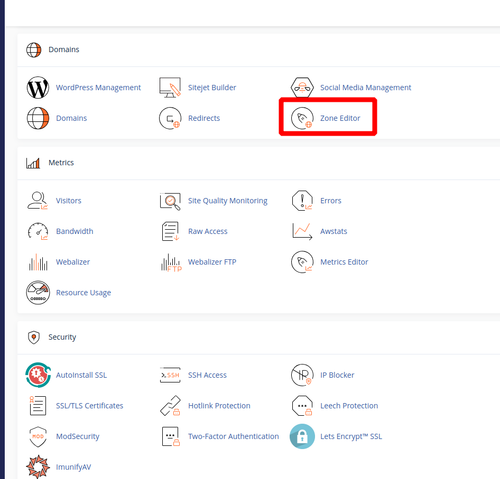Open the AutoInstall SSL icon
Screen dimensions: 500x479
pyautogui.click(x=38, y=375)
